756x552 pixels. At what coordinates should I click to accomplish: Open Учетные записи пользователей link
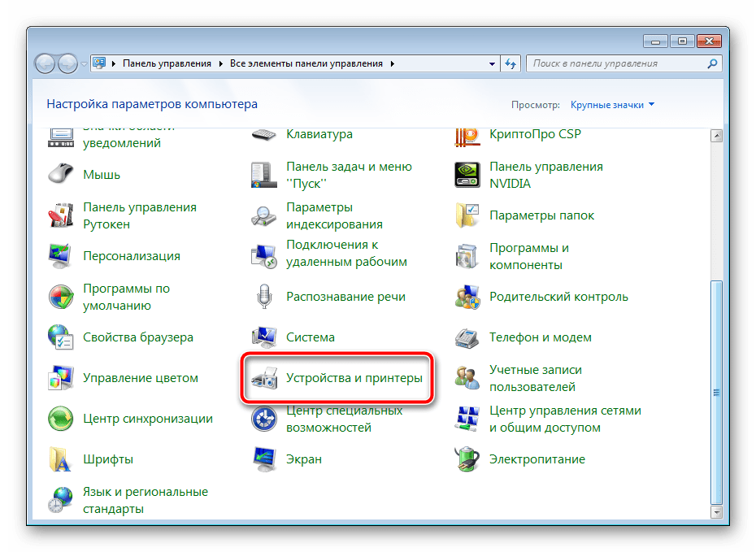coord(535,378)
